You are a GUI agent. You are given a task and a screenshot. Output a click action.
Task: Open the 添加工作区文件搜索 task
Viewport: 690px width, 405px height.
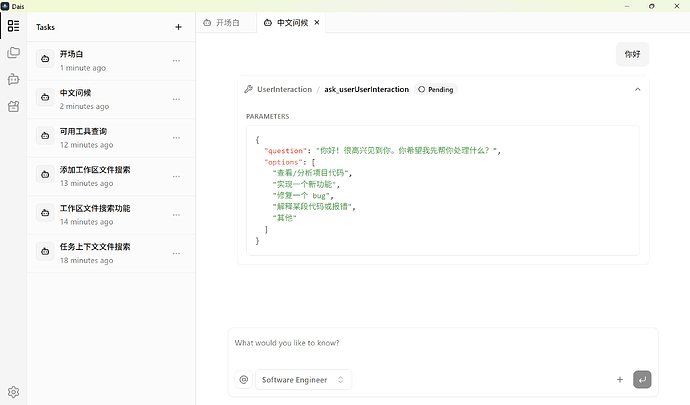pos(111,176)
